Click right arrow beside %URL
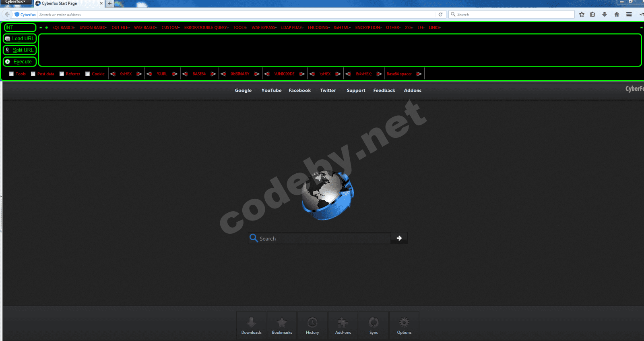Screen dimensions: 644x341 [x=175, y=74]
